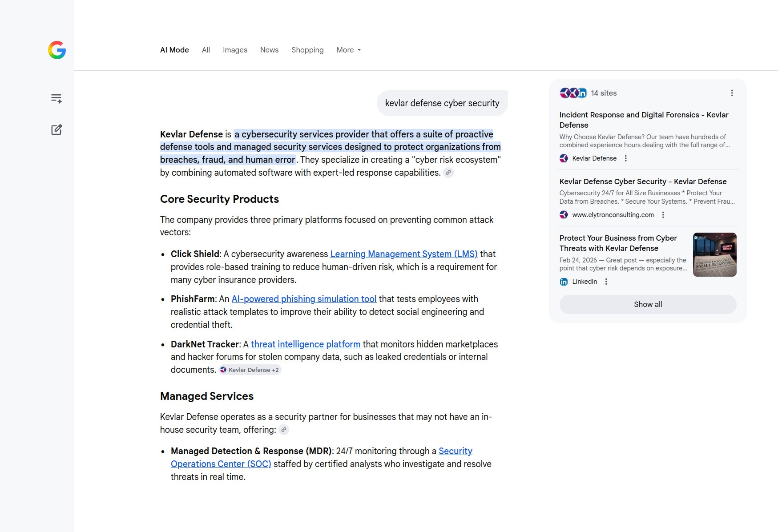
Task: Click the stacked site favicons near 14 sites
Action: pyautogui.click(x=573, y=93)
